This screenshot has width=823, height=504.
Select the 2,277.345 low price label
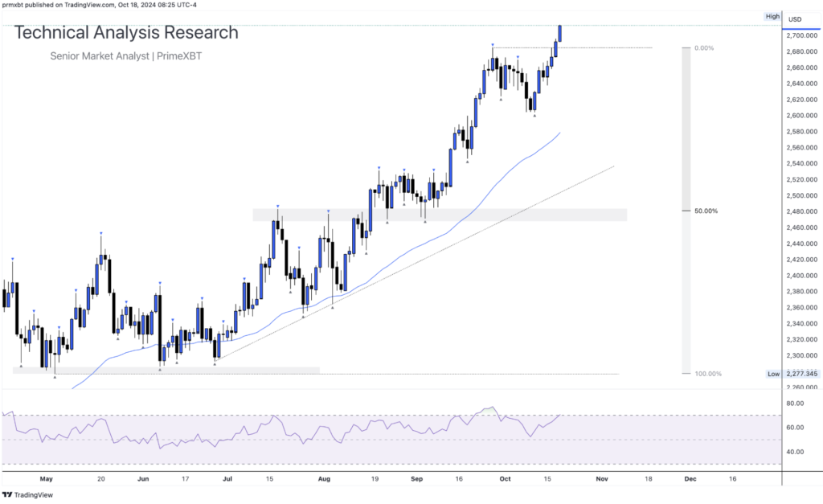(801, 374)
